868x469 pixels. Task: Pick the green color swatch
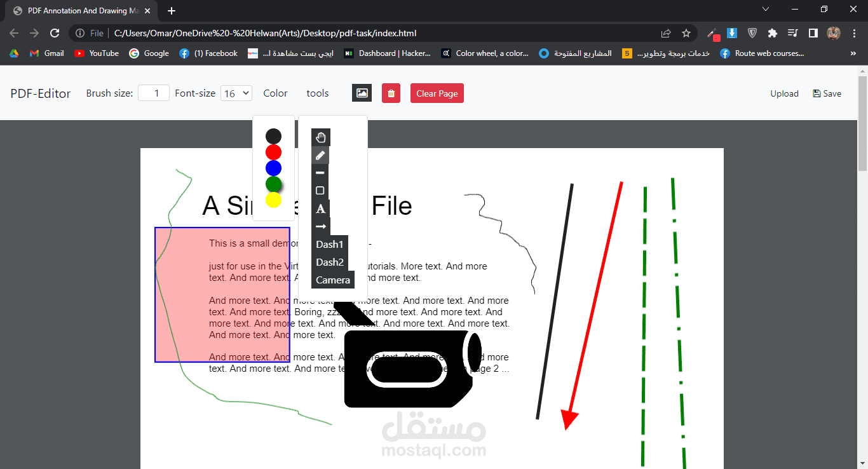pyautogui.click(x=273, y=184)
